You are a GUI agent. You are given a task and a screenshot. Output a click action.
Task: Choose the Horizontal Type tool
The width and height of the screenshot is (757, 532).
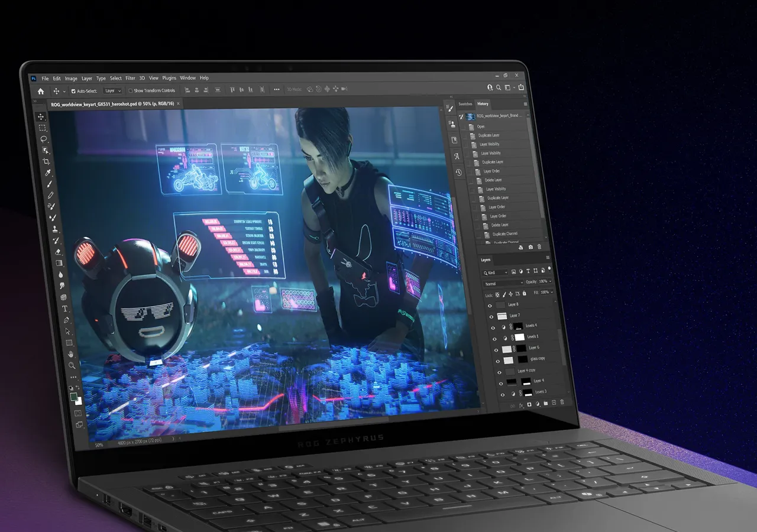tap(65, 309)
